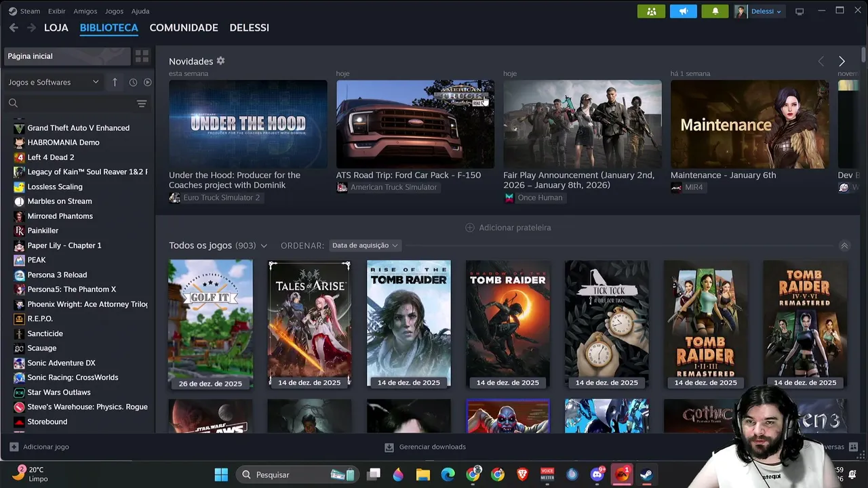
Task: Toggle the recent activity clock filter
Action: (x=133, y=82)
